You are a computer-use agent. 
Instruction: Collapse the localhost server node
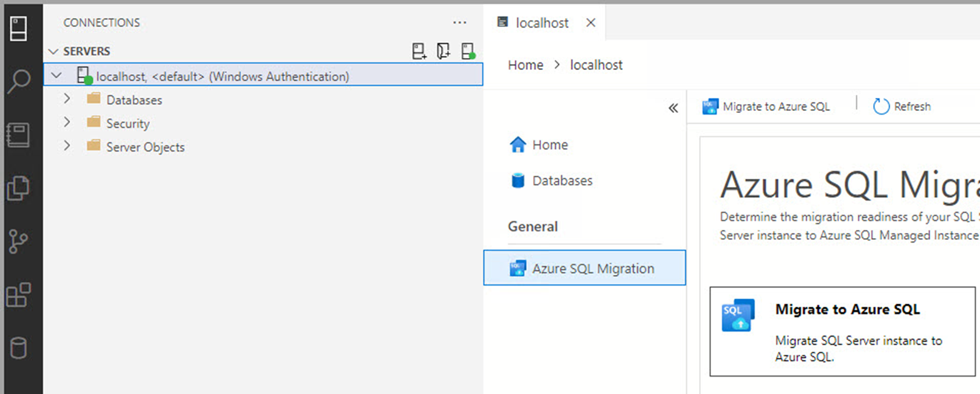point(57,75)
